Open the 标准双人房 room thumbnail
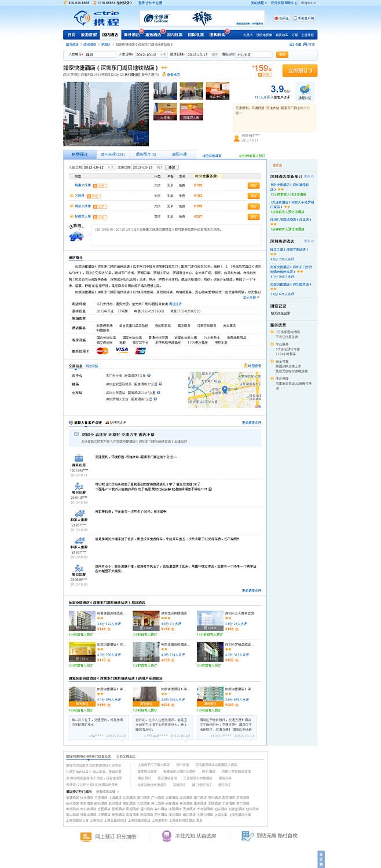This screenshot has height=868, width=381. 191,111
